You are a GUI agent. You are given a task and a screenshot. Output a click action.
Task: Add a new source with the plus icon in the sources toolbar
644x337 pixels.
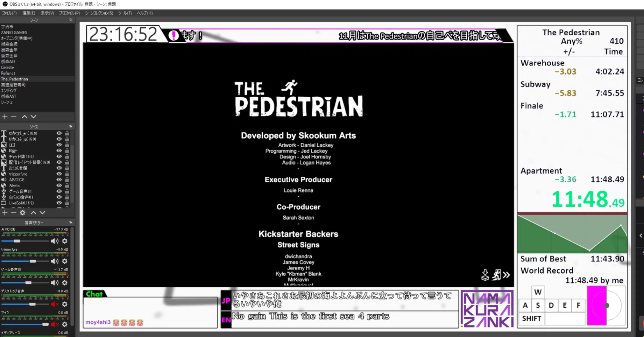click(5, 213)
